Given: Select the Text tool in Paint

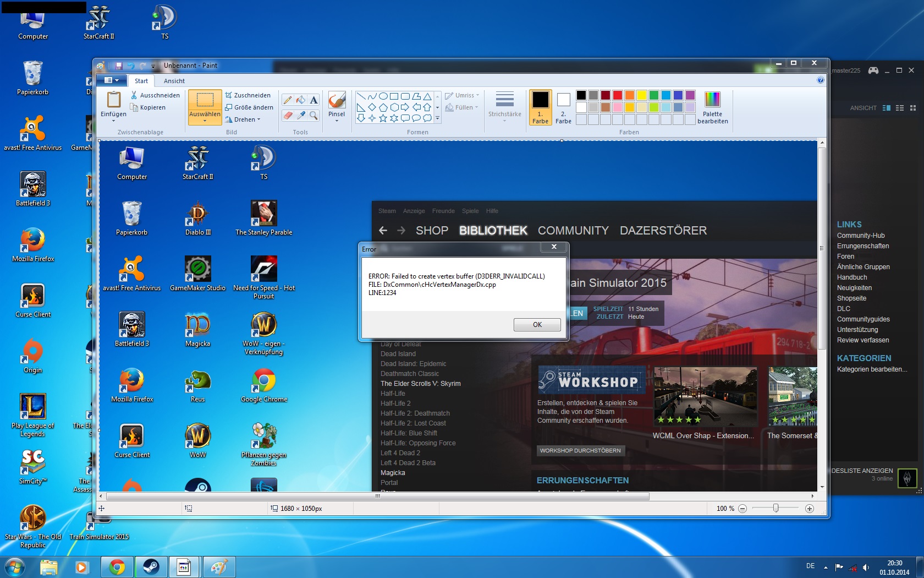Looking at the screenshot, I should 313,100.
